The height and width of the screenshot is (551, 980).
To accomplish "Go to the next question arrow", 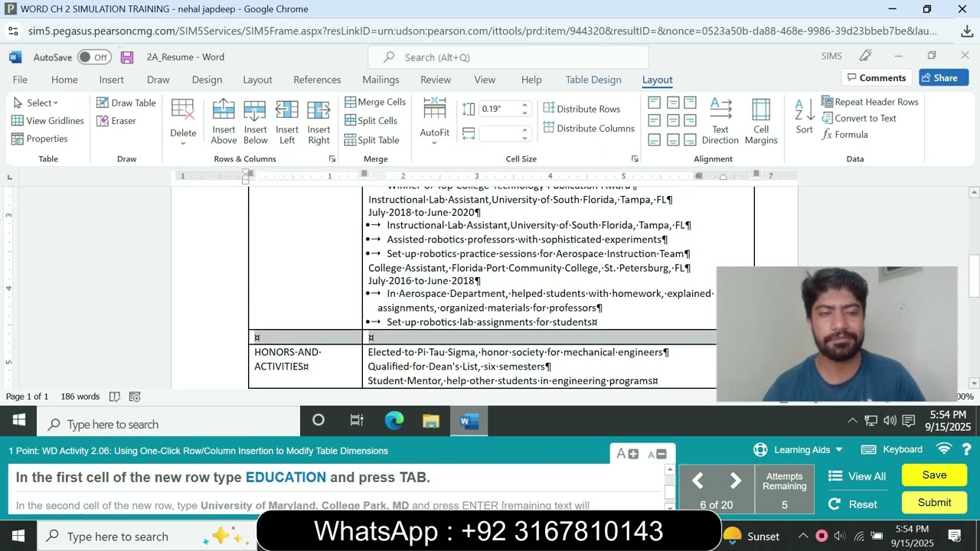I will pyautogui.click(x=735, y=481).
